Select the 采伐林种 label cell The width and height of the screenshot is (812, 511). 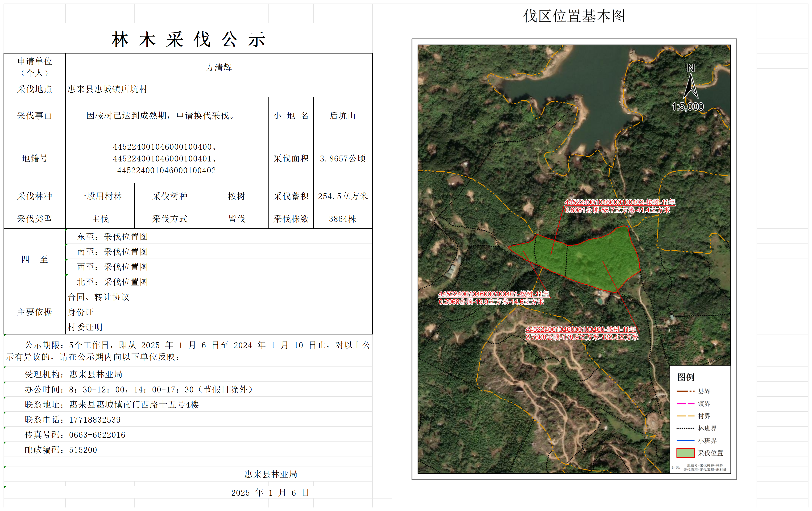[35, 196]
